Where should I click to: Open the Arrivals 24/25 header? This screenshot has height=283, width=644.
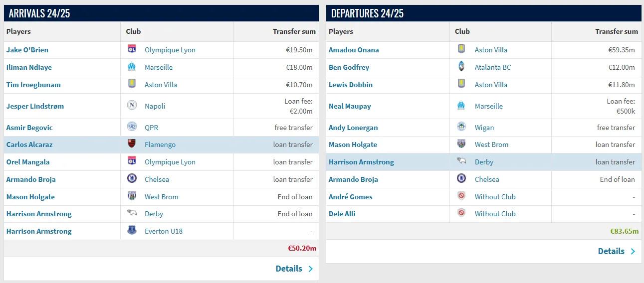[39, 13]
